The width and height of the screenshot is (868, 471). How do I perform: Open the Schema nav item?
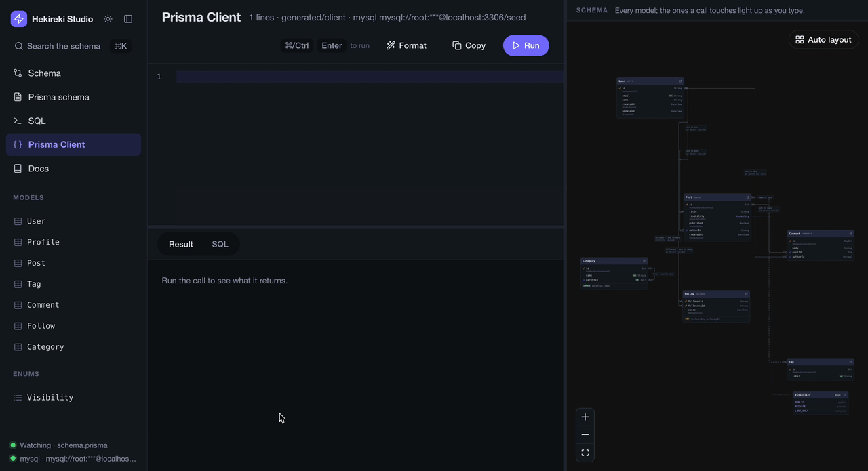(73, 73)
